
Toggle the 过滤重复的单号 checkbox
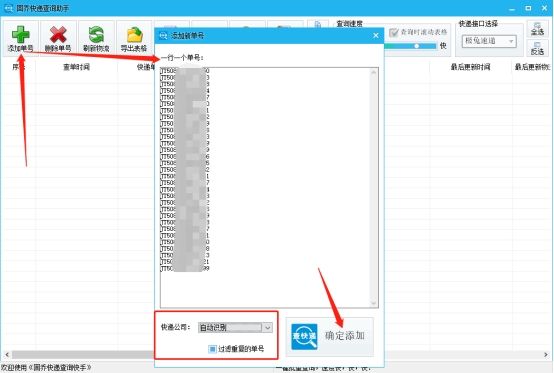tap(212, 349)
